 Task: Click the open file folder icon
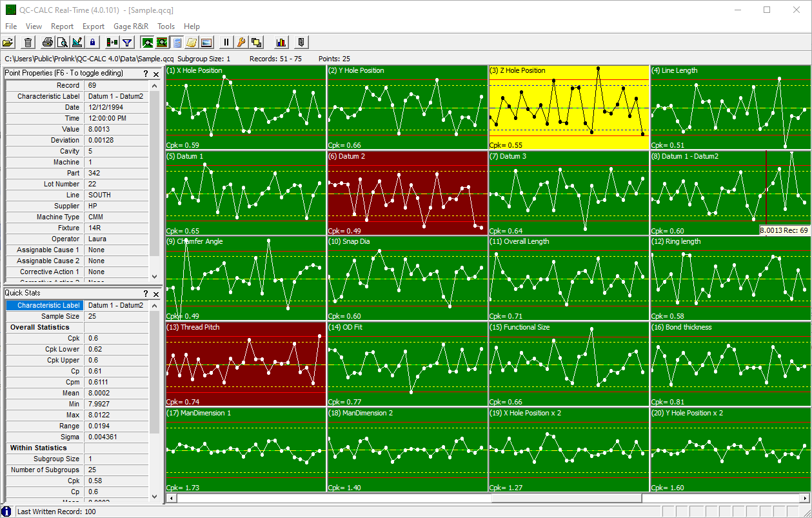click(x=8, y=43)
